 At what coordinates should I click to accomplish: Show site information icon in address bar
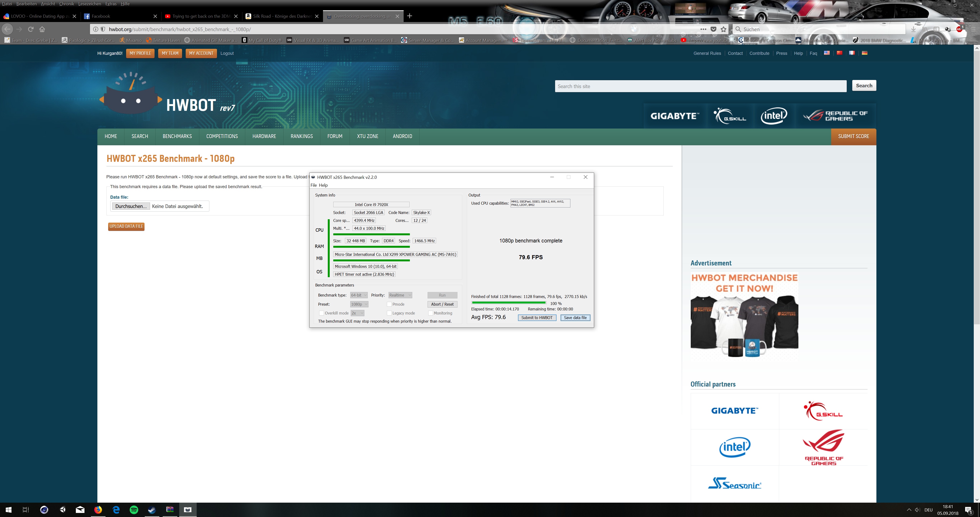[x=95, y=29]
